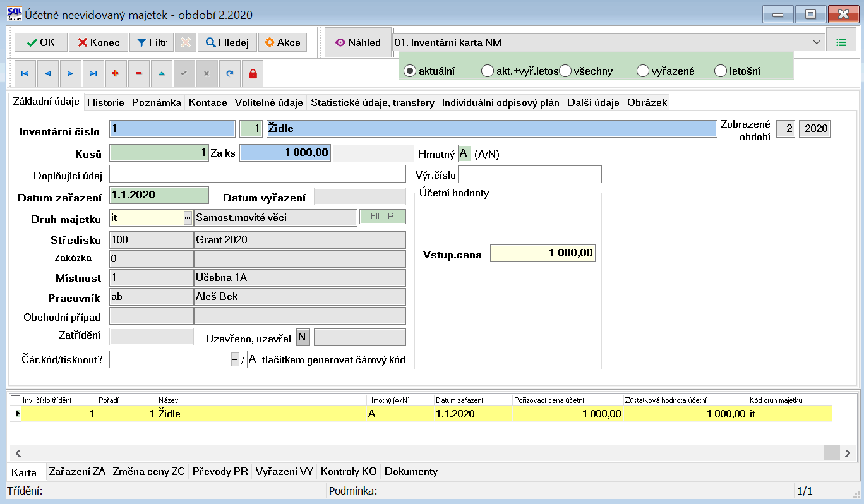864x504 pixels.
Task: Open the Změna ceny ZC bottom tab
Action: coord(148,471)
